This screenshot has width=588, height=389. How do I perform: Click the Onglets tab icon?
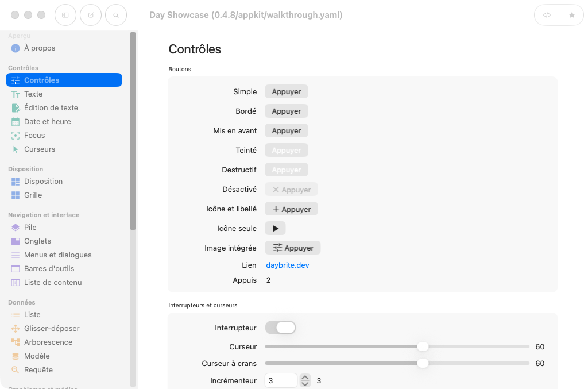pyautogui.click(x=16, y=241)
